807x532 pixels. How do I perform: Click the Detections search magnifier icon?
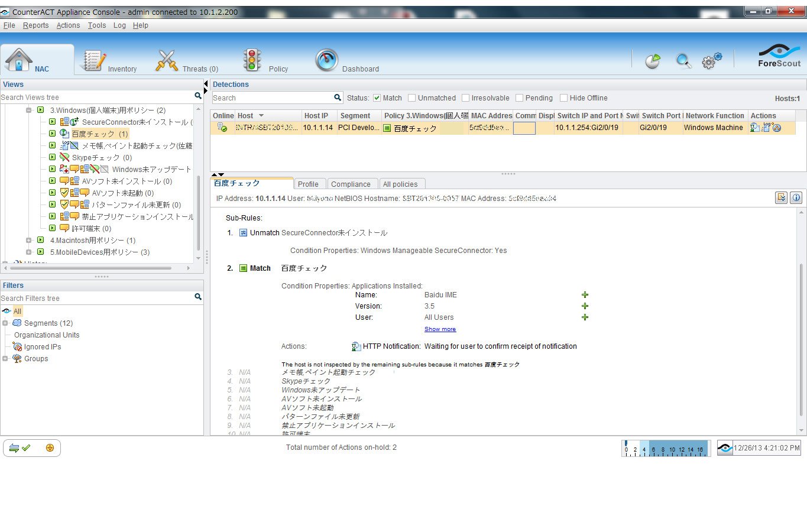[x=338, y=98]
